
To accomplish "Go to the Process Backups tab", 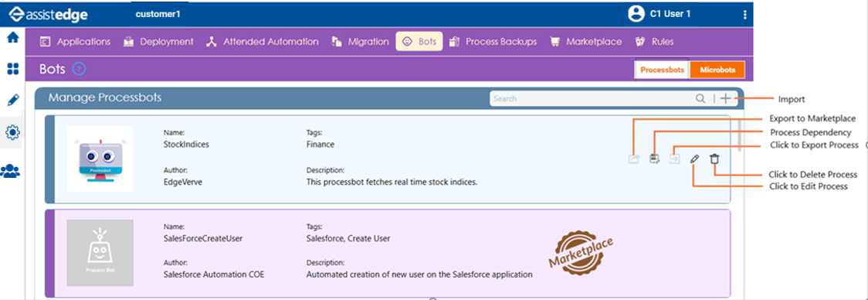I will pyautogui.click(x=493, y=42).
